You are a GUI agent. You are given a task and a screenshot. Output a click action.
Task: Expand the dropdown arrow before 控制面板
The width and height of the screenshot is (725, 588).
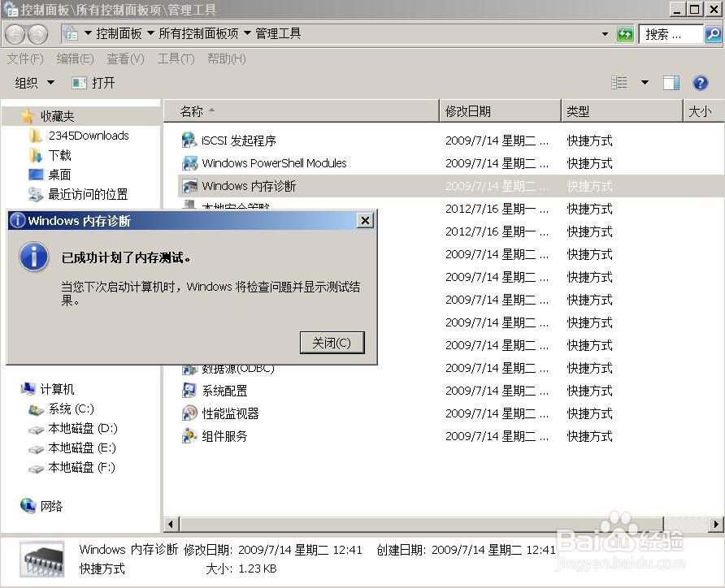point(88,33)
